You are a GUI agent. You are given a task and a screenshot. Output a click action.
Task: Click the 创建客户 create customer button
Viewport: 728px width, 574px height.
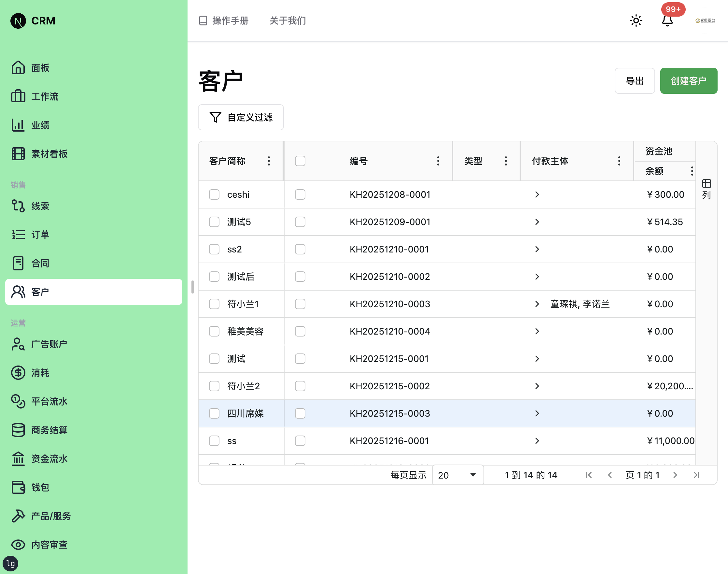click(688, 81)
